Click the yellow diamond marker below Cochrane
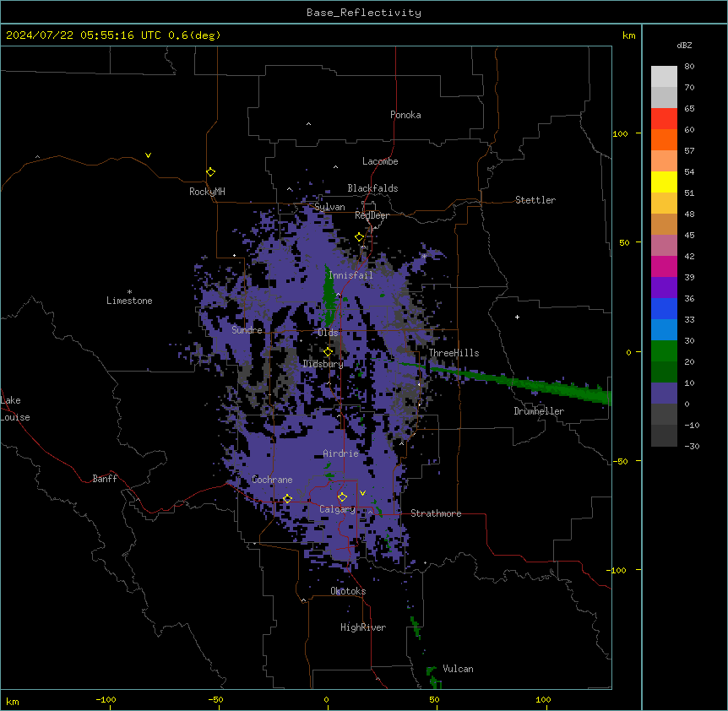 [x=287, y=498]
